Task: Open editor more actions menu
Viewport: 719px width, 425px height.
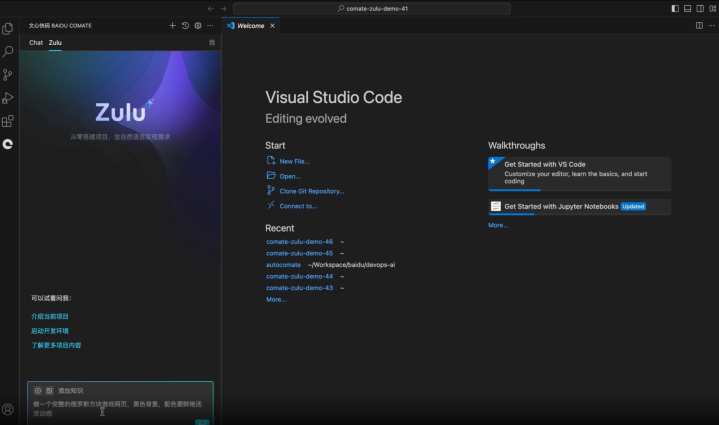Action: pyautogui.click(x=712, y=26)
